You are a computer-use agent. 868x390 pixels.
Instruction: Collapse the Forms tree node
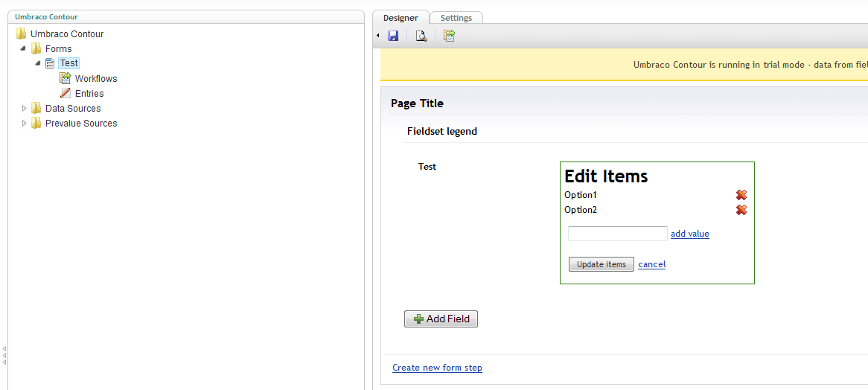25,48
